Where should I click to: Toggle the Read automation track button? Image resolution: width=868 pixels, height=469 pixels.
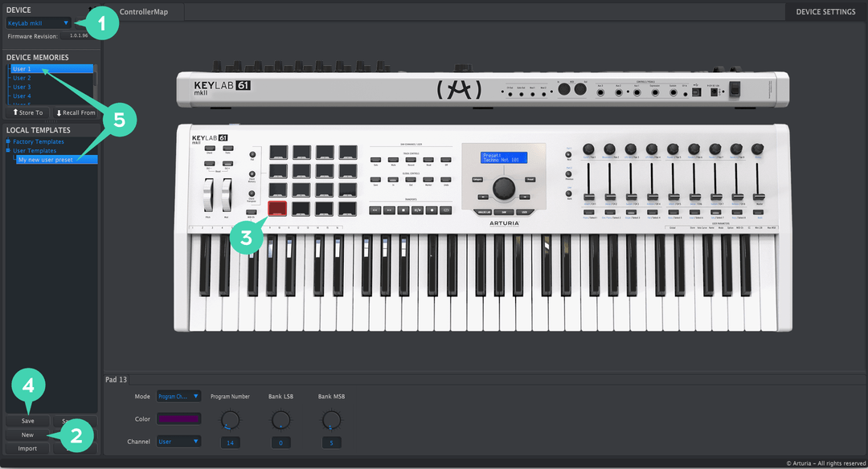click(428, 160)
